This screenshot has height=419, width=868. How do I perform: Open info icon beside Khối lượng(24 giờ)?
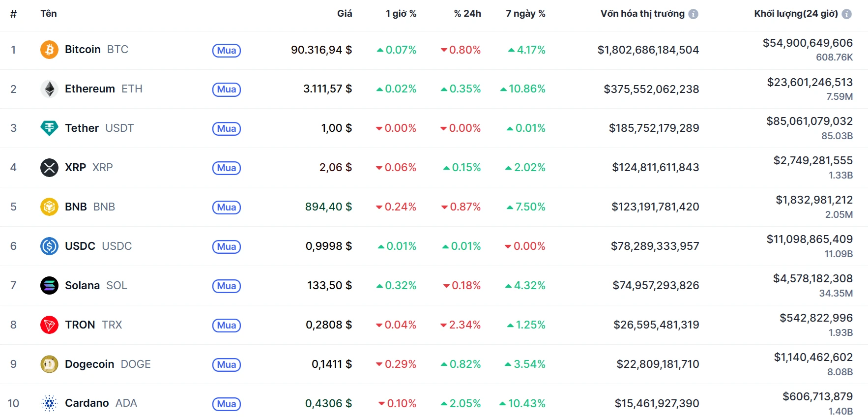click(846, 14)
